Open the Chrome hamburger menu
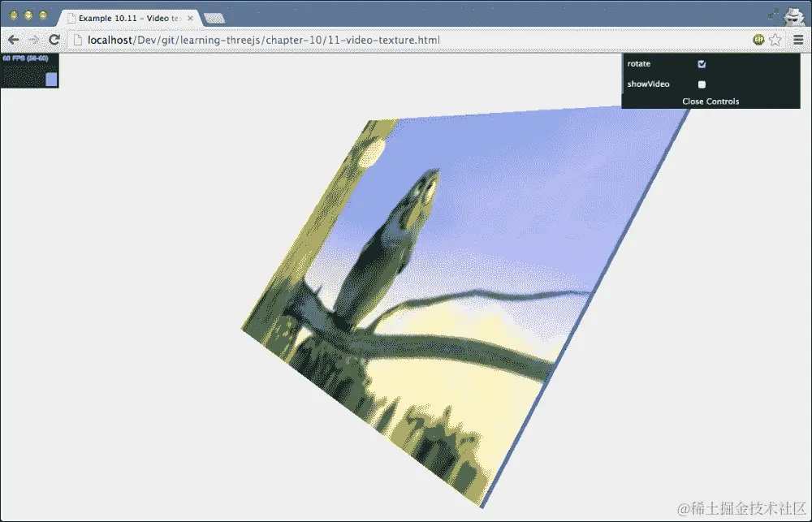 click(x=798, y=40)
